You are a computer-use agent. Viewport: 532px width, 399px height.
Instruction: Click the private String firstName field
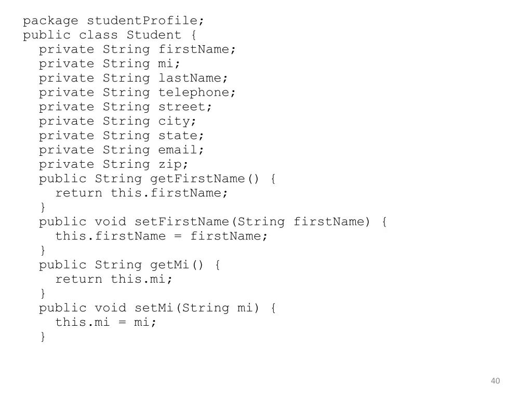click(x=137, y=49)
